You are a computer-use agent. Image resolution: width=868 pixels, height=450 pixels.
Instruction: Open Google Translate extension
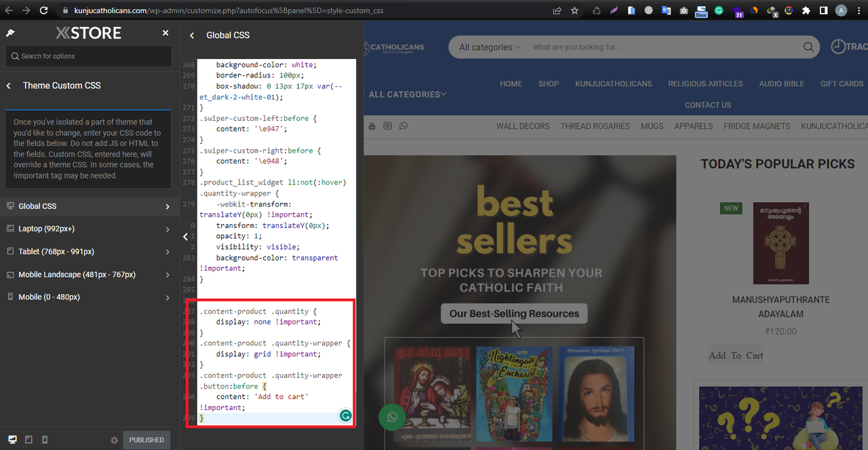(x=666, y=11)
